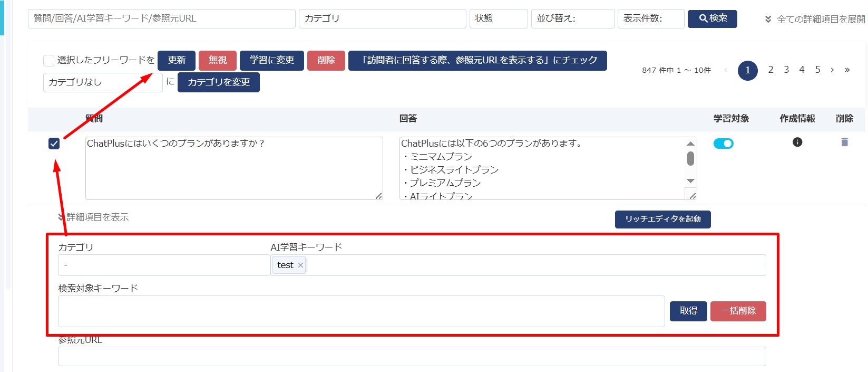Click the 検索 magnifier button
This screenshot has height=372, width=868.
[712, 18]
